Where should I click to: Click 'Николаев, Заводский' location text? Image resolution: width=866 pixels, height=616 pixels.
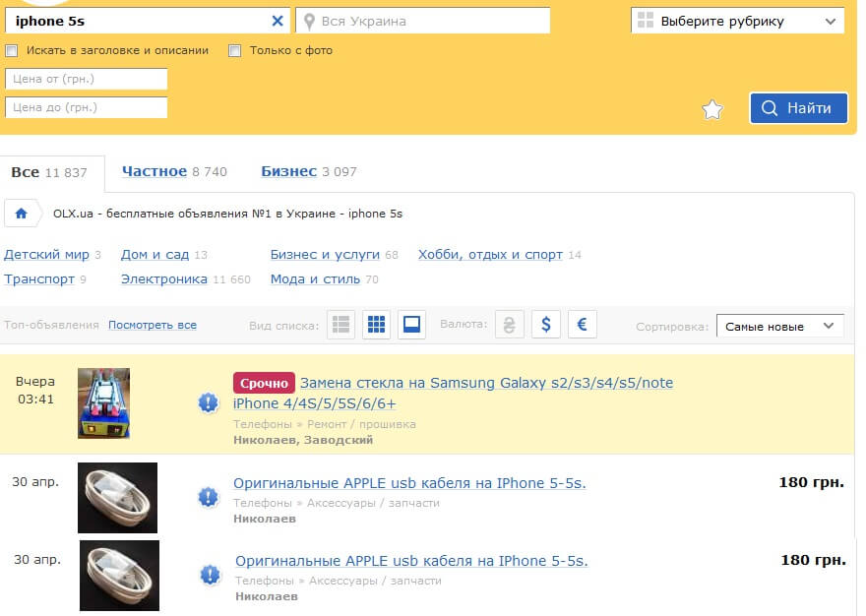(303, 440)
